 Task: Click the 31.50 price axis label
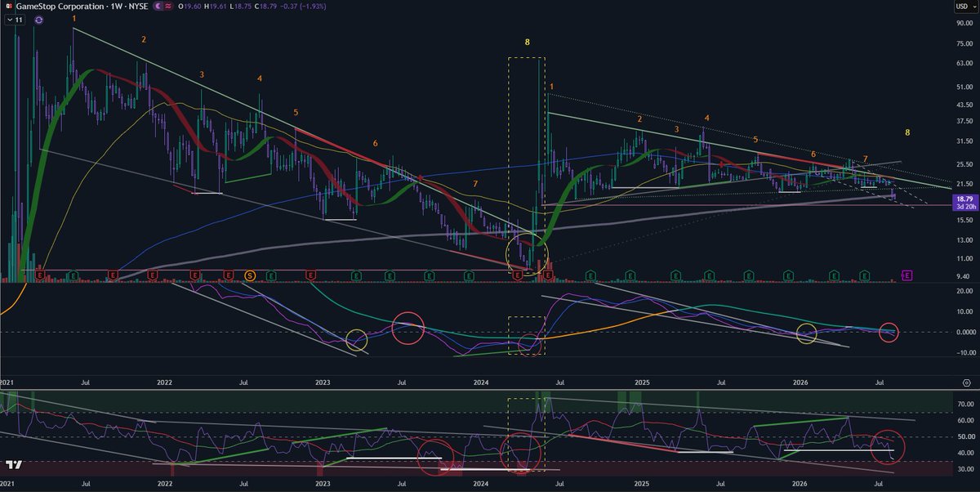coord(963,141)
